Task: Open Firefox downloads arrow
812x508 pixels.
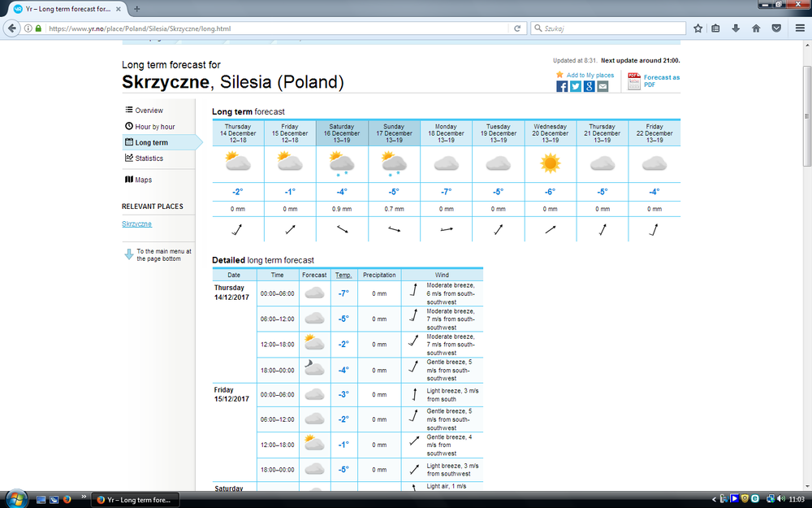Action: click(736, 28)
